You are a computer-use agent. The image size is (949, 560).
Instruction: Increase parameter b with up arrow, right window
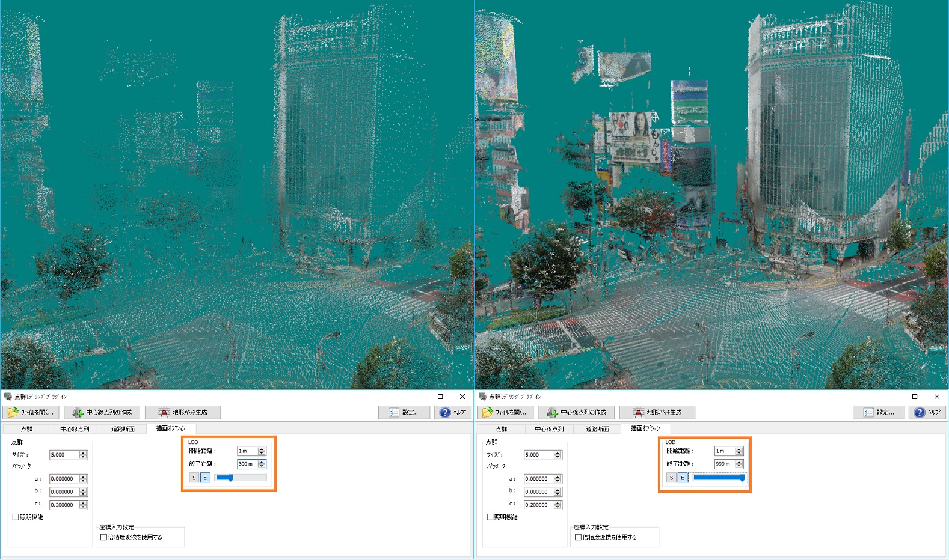click(558, 489)
